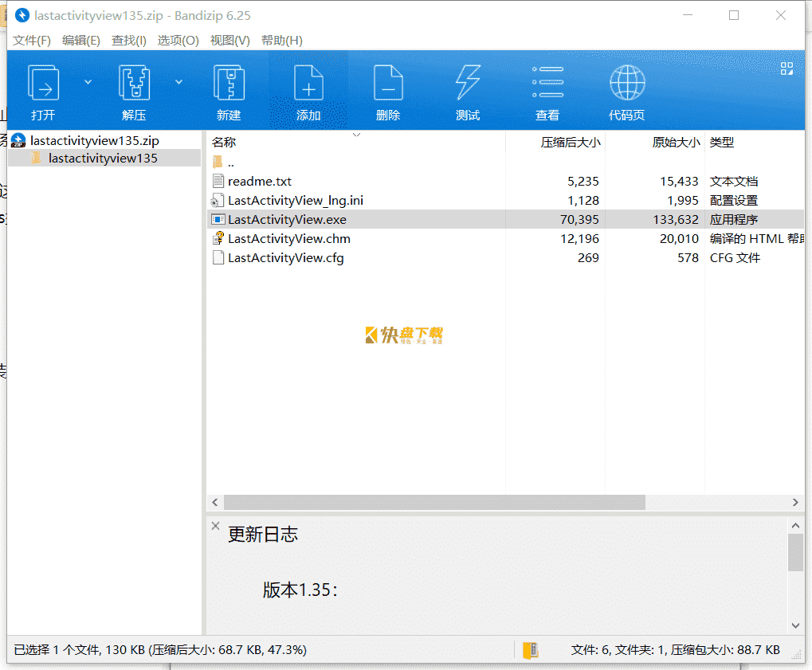Minimize the Bandizip window
812x670 pixels.
tap(688, 15)
